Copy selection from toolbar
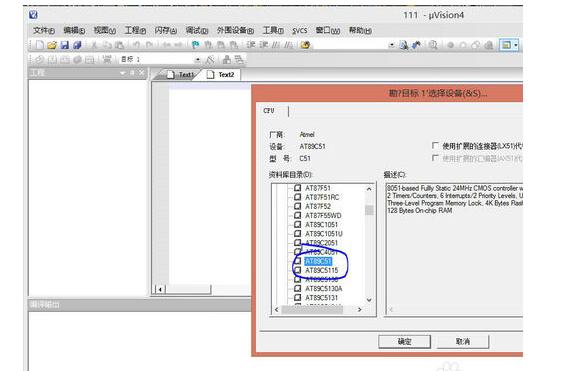Screen dimensions: 587x371 [x=107, y=45]
